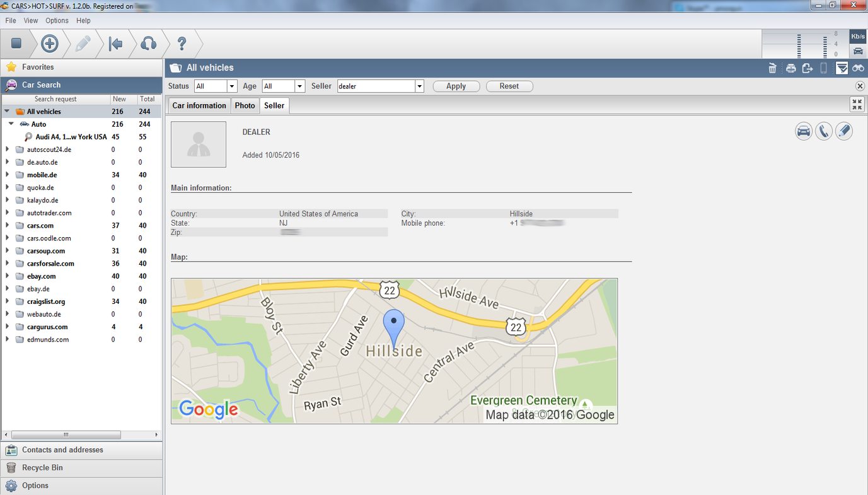Switch graph to car count mode
The image size is (868, 495).
pyautogui.click(x=858, y=51)
